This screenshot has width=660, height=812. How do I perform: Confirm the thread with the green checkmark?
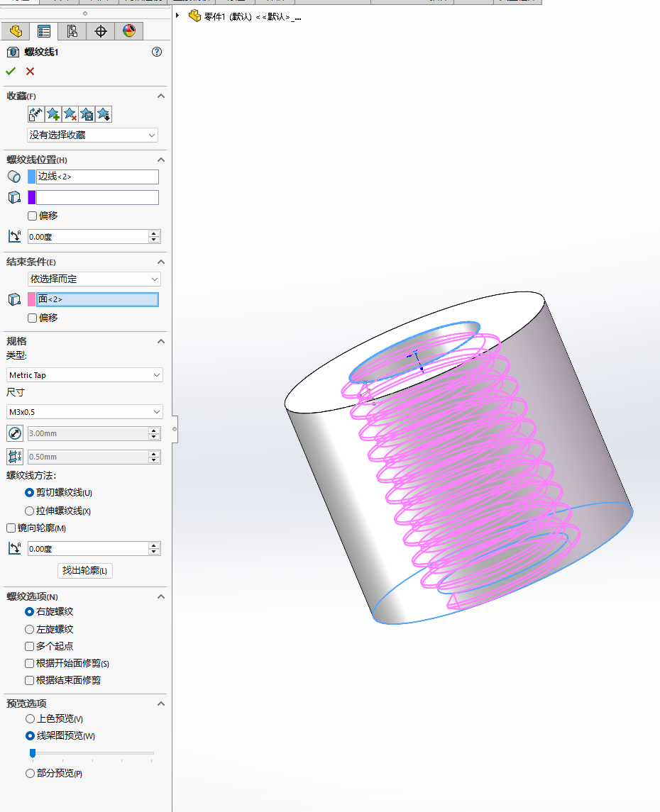pos(11,71)
